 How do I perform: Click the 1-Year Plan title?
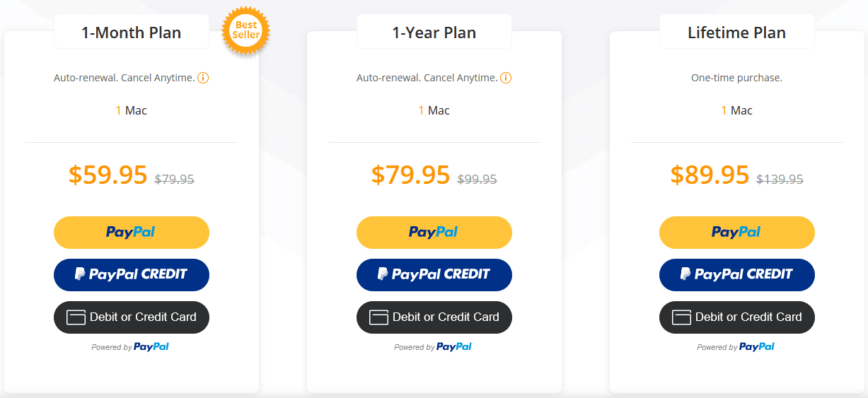point(434,33)
